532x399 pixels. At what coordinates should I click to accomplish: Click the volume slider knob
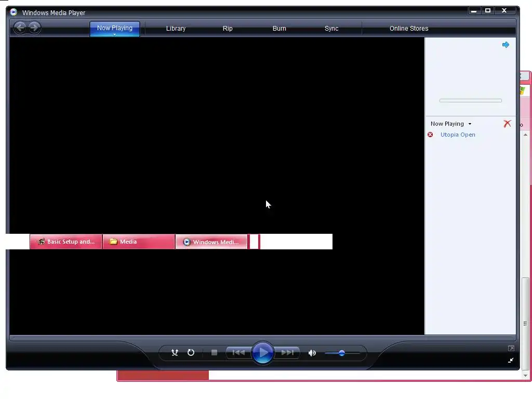coord(342,353)
